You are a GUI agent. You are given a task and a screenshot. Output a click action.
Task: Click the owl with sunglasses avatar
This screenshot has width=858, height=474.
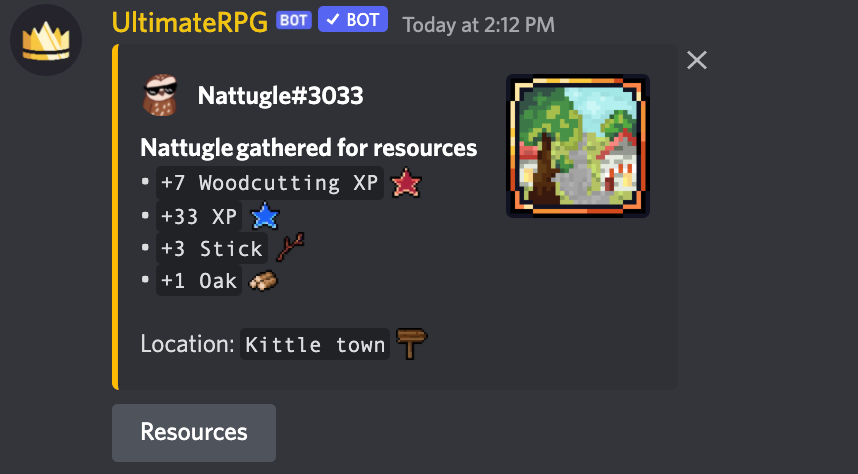click(x=160, y=95)
